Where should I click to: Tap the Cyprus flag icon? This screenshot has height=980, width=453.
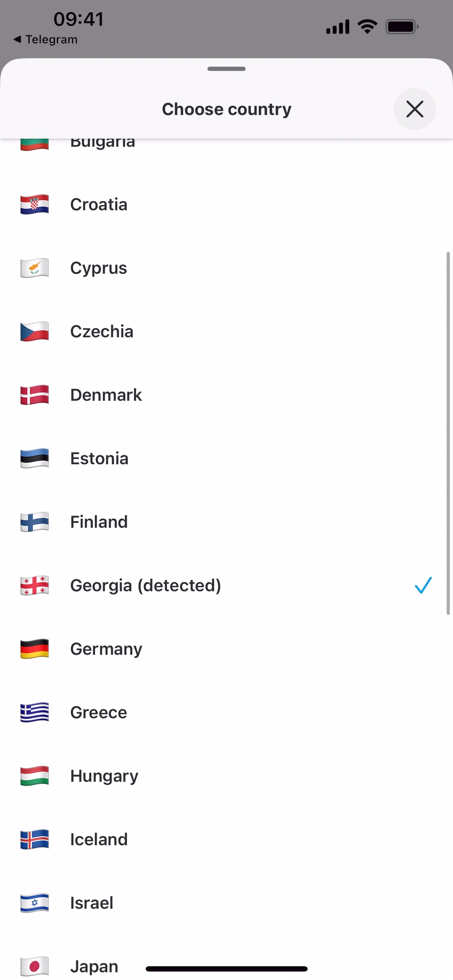pos(35,268)
